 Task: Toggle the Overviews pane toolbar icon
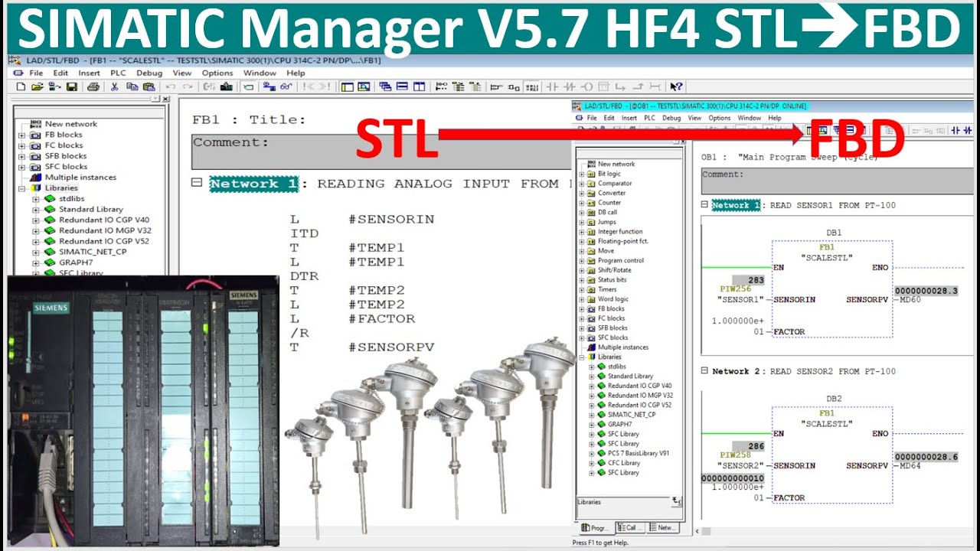(348, 86)
